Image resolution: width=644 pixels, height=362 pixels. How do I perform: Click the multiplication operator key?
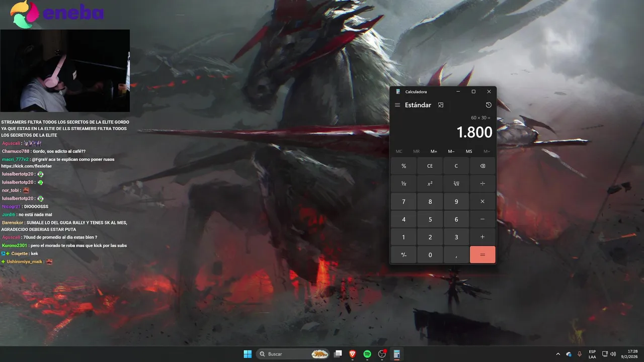point(482,201)
